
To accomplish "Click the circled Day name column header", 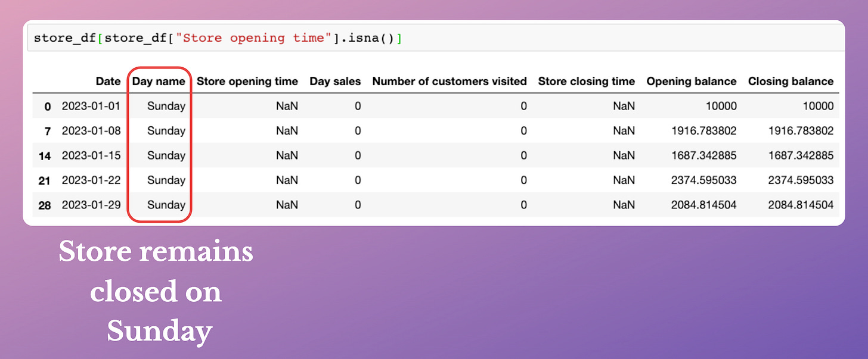I will tap(159, 81).
